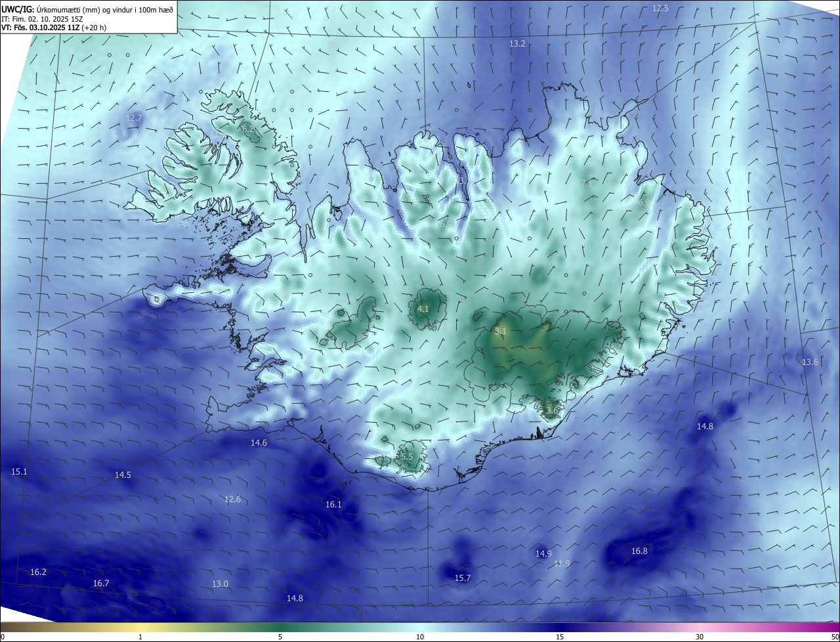
Task: Click the 15.1 value label on the map
Action: (20, 472)
